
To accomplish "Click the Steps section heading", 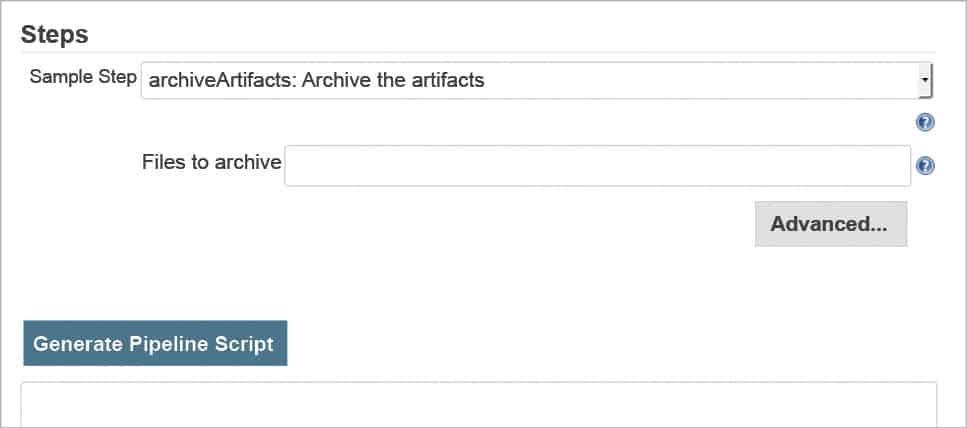I will (55, 34).
